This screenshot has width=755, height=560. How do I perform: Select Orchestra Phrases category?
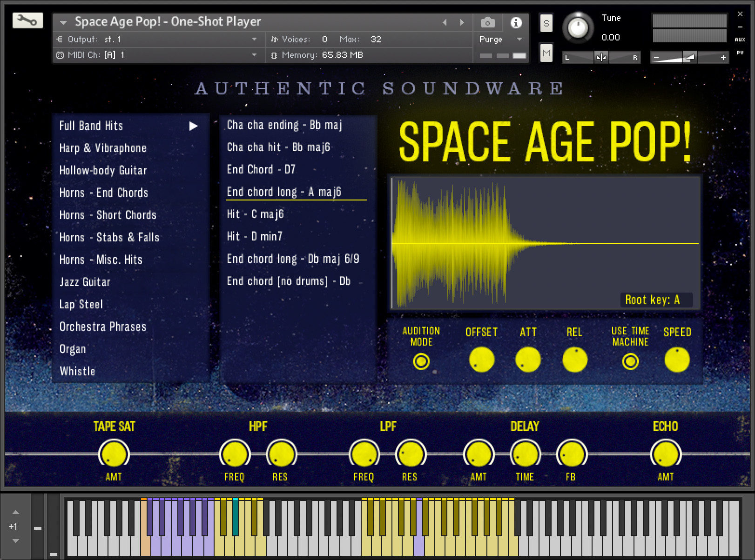(102, 327)
